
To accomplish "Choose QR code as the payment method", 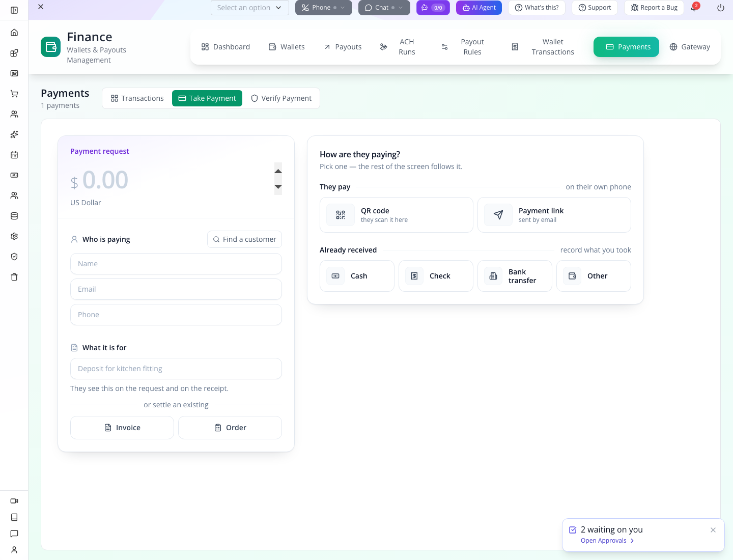I will (x=397, y=215).
